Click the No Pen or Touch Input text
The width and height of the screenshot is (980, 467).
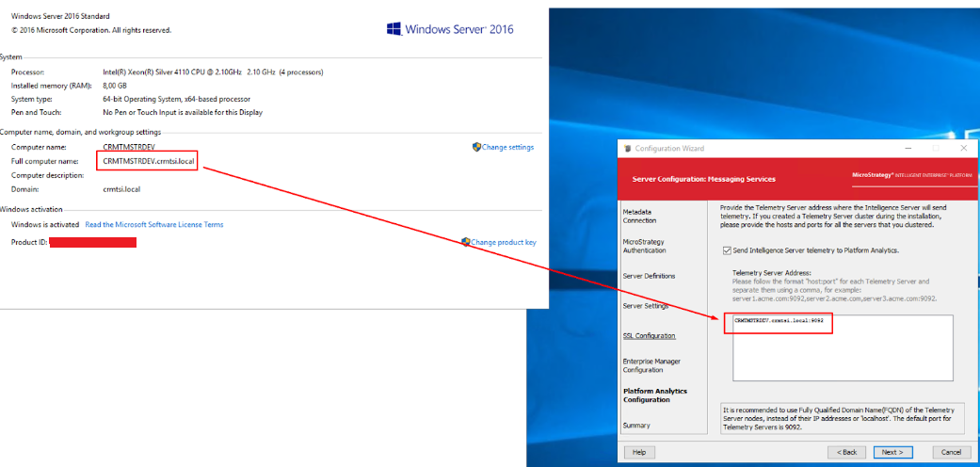pos(183,113)
